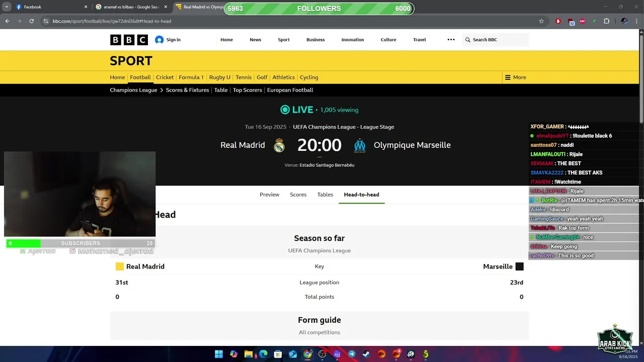The height and width of the screenshot is (362, 644).
Task: Open the top-level Sport link
Action: coord(284,40)
